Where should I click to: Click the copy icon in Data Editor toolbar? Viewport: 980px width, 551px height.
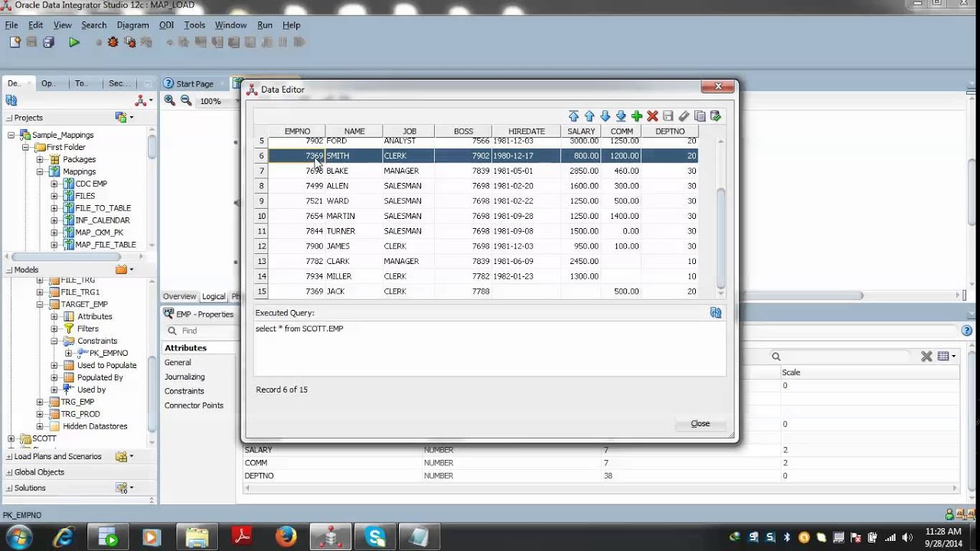point(700,116)
